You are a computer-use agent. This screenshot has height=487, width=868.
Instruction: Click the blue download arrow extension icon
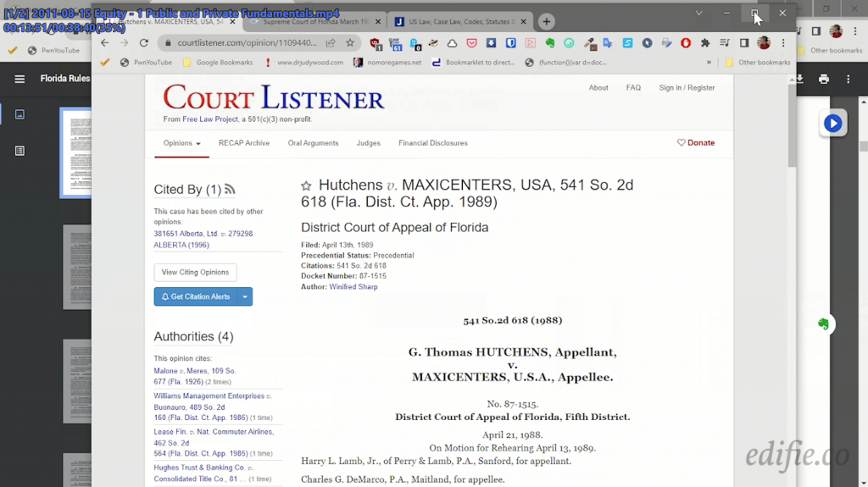pyautogui.click(x=491, y=43)
